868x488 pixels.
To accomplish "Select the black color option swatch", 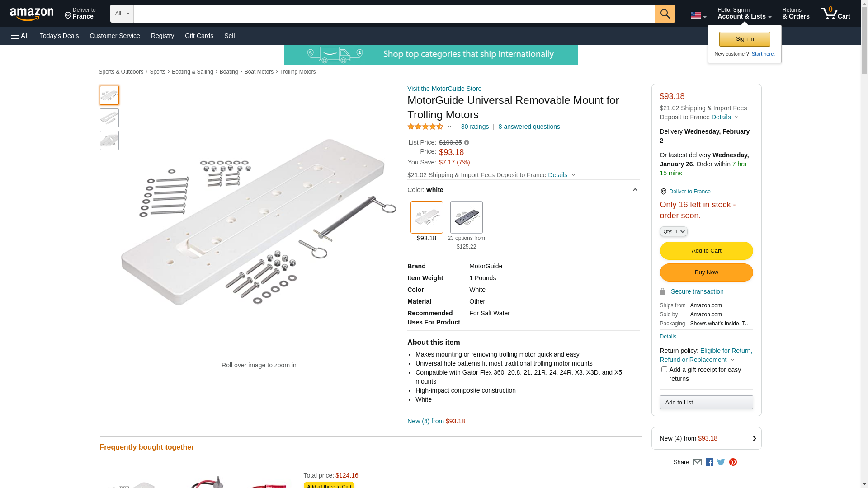I will point(466,217).
